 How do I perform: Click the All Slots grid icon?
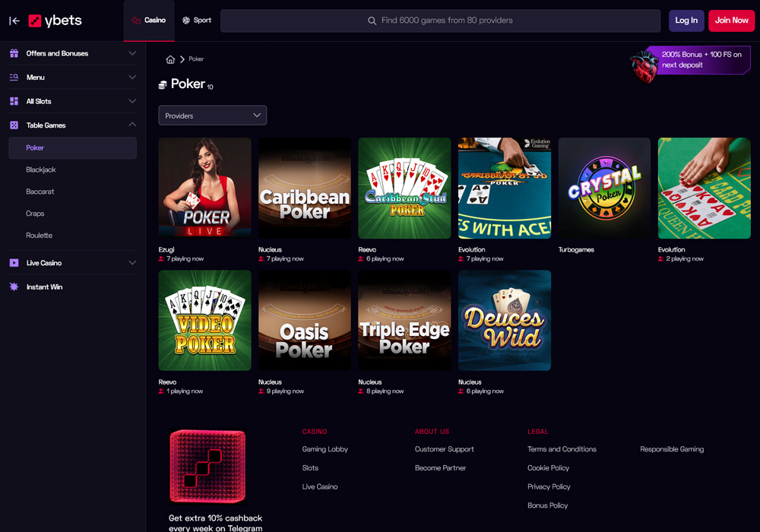(14, 101)
